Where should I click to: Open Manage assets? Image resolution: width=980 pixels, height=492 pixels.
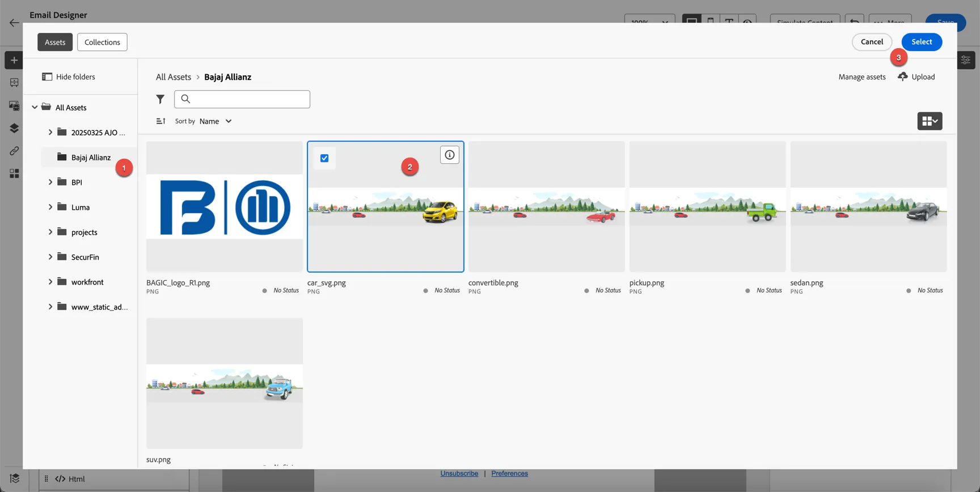tap(862, 77)
